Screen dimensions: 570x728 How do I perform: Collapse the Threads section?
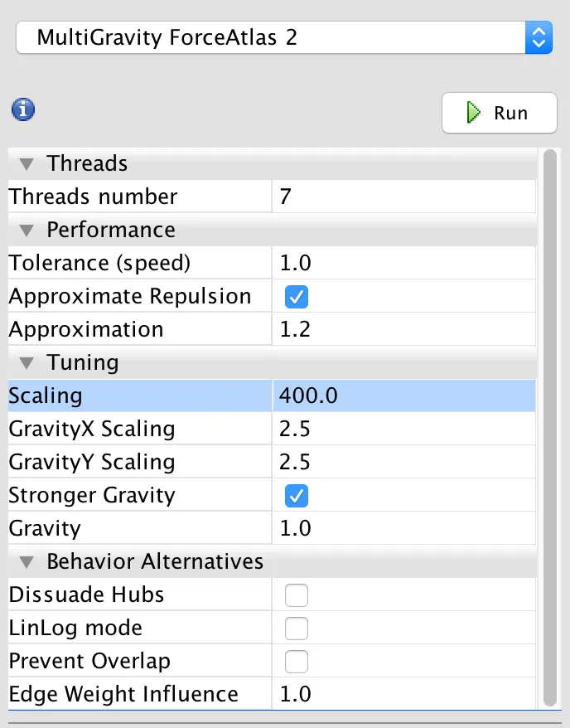click(x=27, y=163)
